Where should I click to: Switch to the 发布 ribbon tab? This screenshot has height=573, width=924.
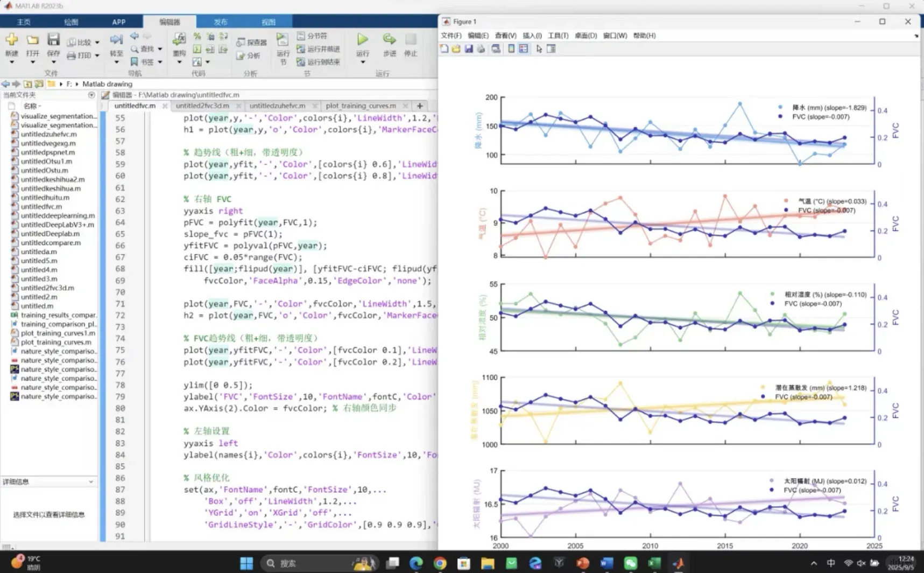tap(221, 22)
